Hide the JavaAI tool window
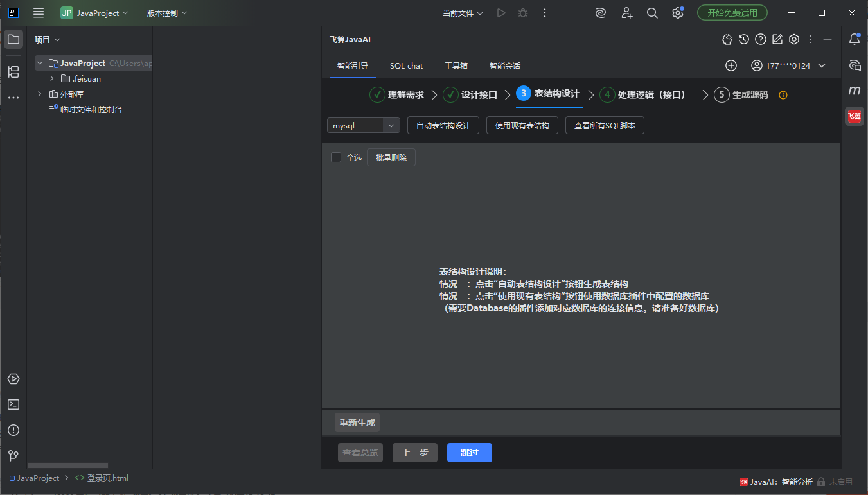 tap(828, 39)
